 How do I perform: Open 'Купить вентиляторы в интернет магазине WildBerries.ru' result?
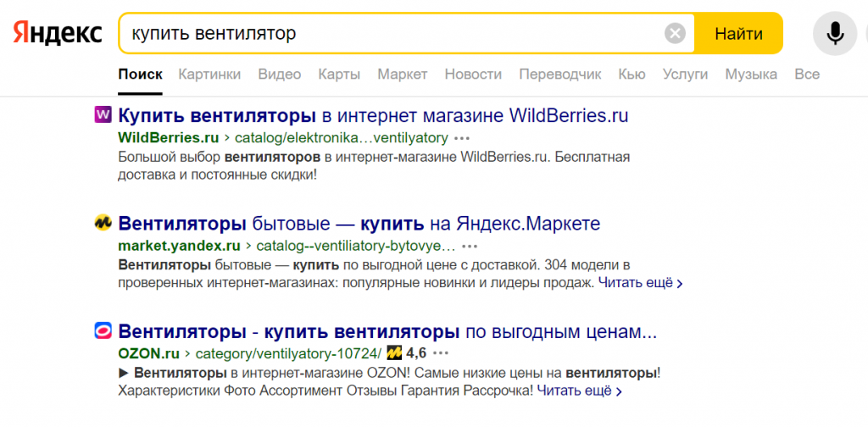pyautogui.click(x=374, y=115)
